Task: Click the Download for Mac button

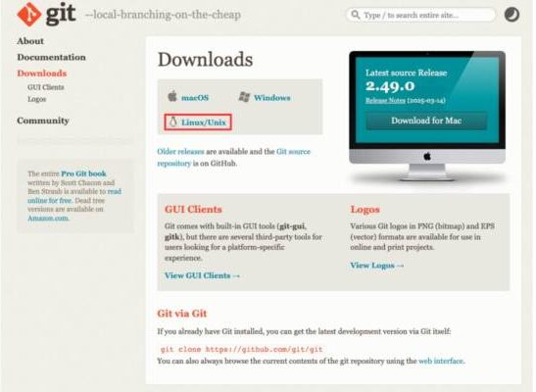Action: coord(426,121)
